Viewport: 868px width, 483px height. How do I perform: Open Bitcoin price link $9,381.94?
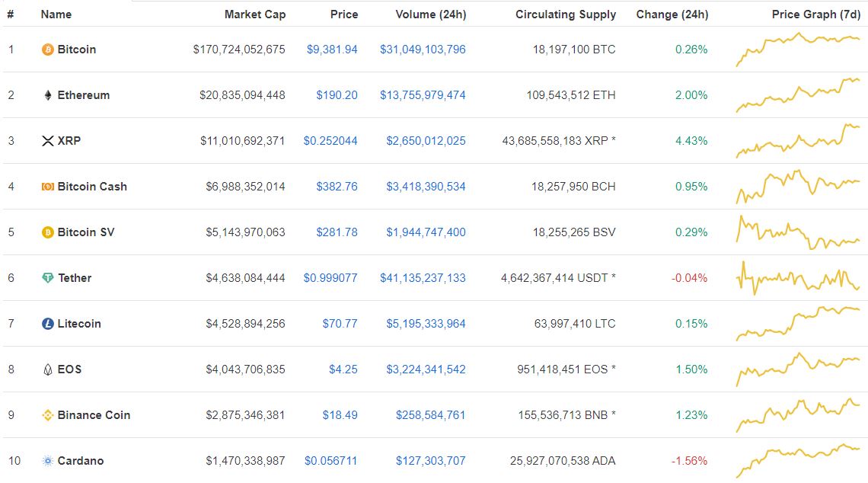point(332,50)
